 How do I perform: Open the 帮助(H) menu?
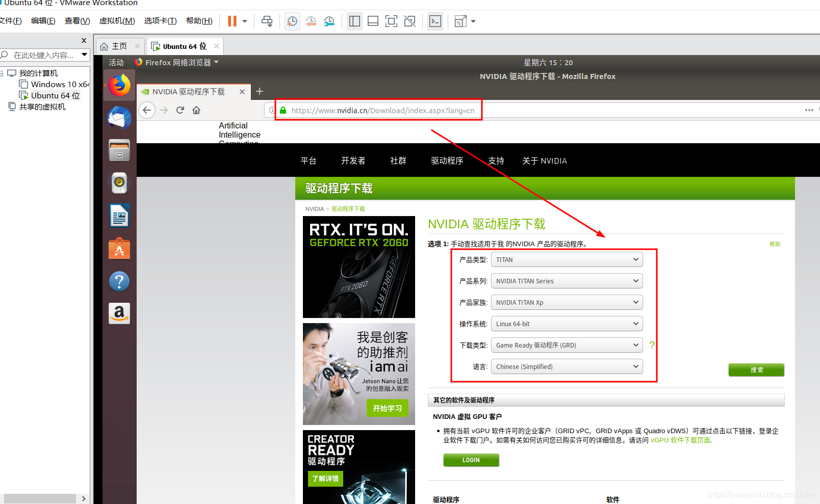[199, 21]
